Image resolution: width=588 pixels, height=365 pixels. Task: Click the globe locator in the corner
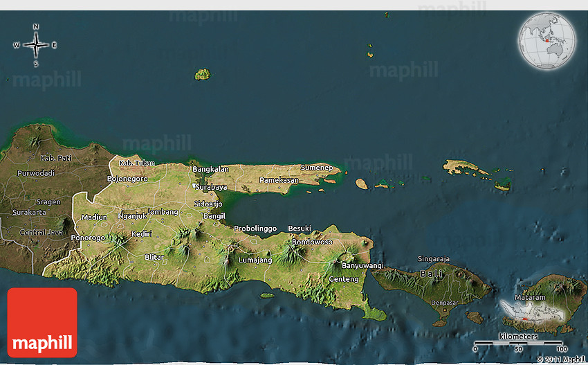(x=547, y=41)
